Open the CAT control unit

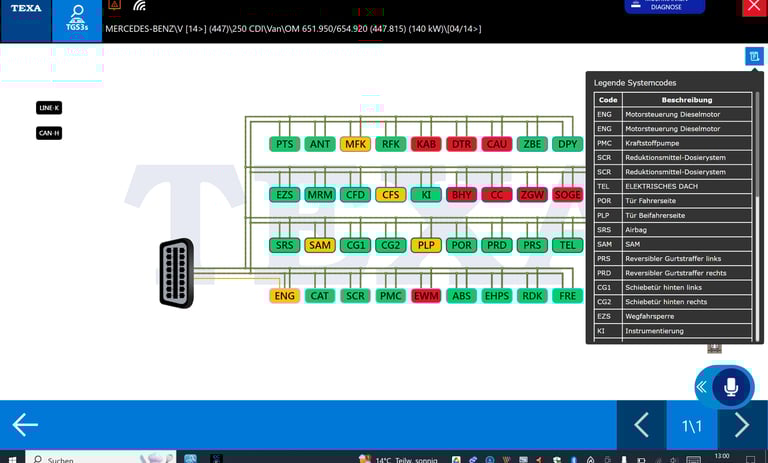[320, 295]
